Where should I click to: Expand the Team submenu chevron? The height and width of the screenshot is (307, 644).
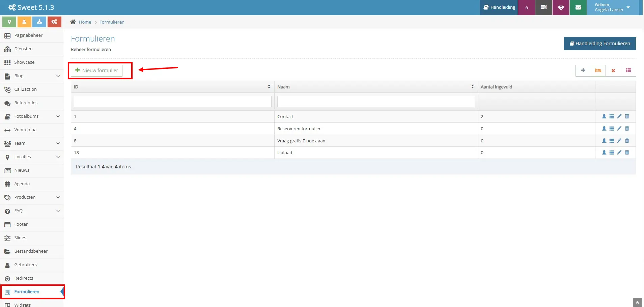[x=58, y=143]
